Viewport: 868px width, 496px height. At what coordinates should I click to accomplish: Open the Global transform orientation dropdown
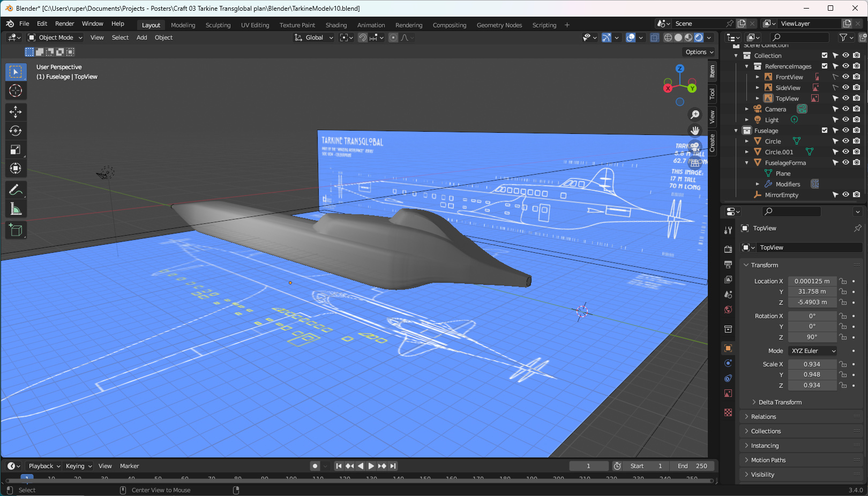[314, 37]
